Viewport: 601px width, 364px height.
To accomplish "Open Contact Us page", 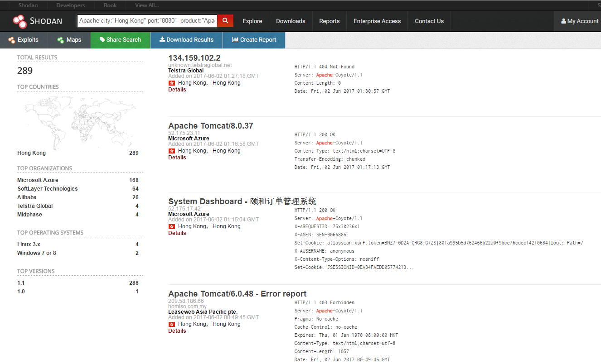I will [429, 21].
